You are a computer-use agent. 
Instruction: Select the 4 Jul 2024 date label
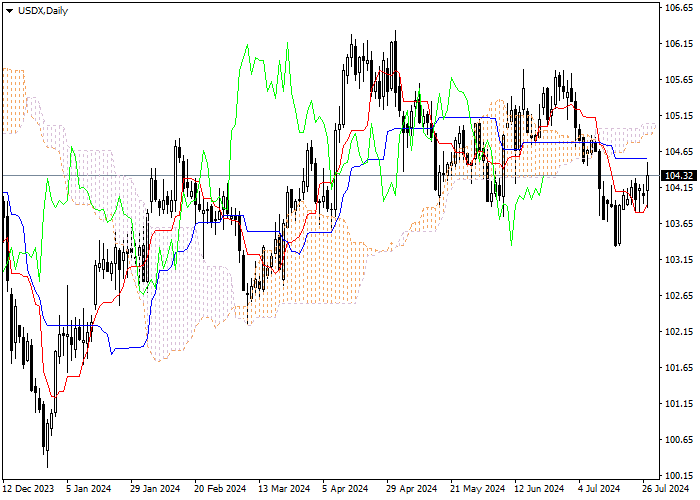(600, 489)
